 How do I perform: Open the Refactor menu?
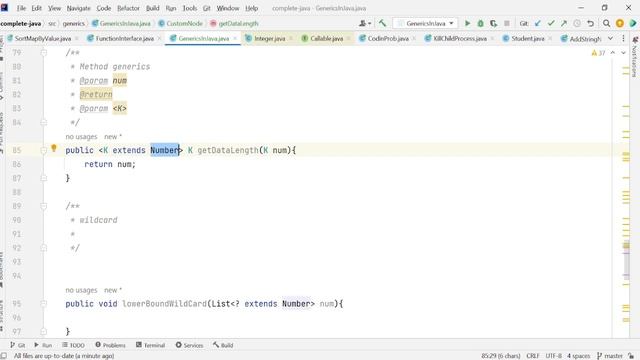[x=128, y=8]
